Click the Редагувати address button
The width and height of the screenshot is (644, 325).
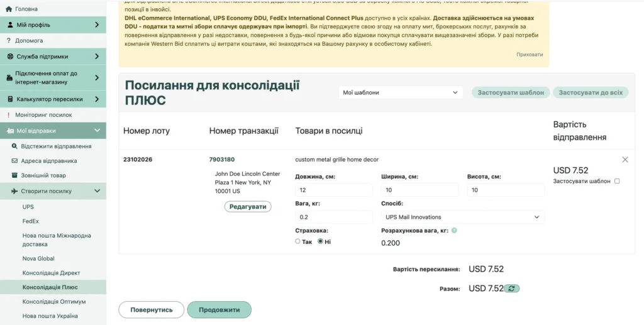pyautogui.click(x=248, y=207)
